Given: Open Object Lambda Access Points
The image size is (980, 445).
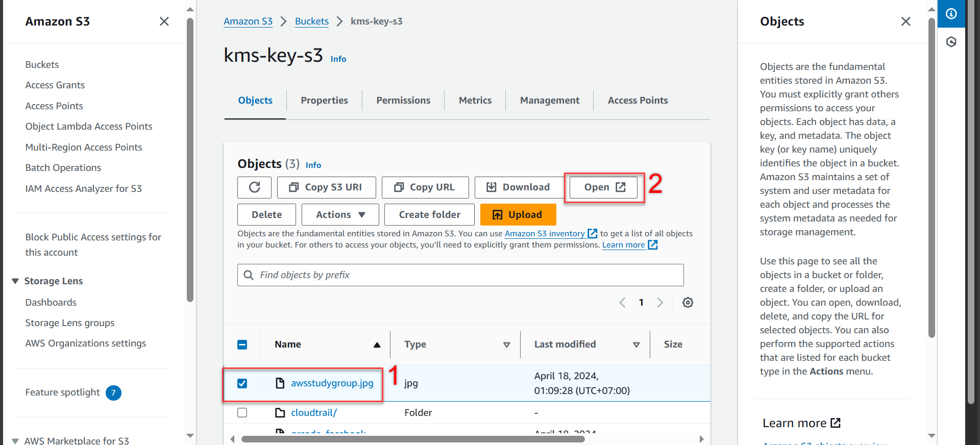Looking at the screenshot, I should point(89,127).
